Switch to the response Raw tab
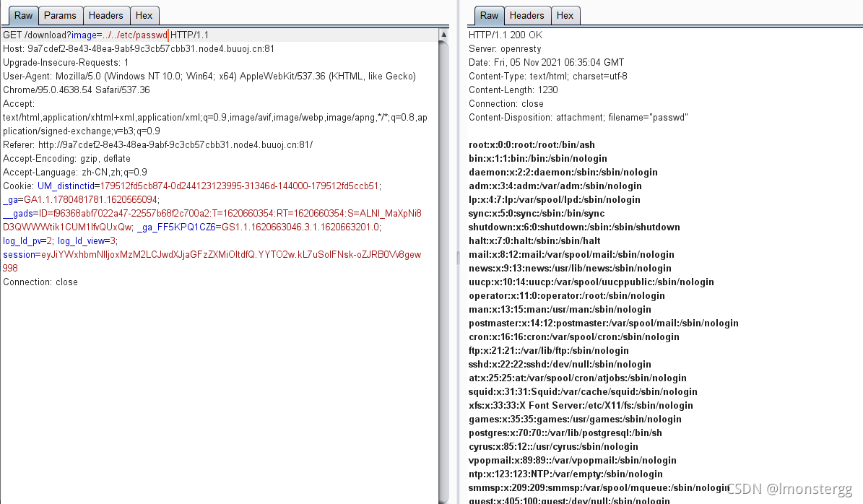This screenshot has width=863, height=504. tap(489, 15)
